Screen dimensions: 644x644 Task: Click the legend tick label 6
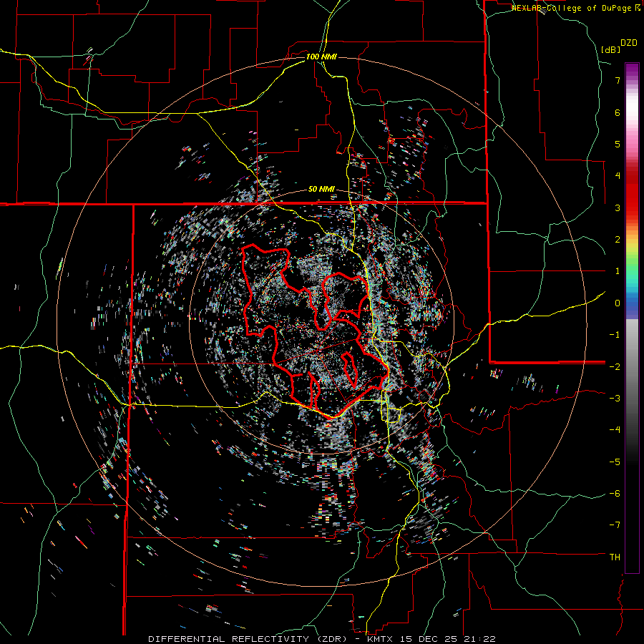point(618,112)
